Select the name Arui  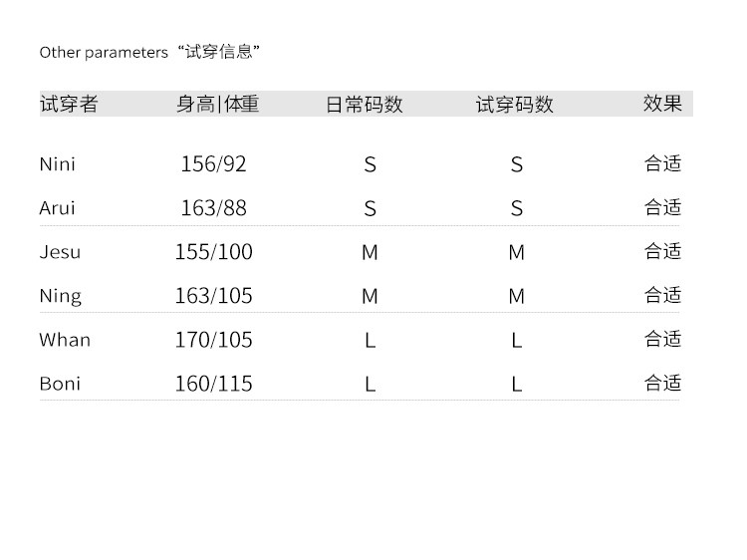point(58,208)
